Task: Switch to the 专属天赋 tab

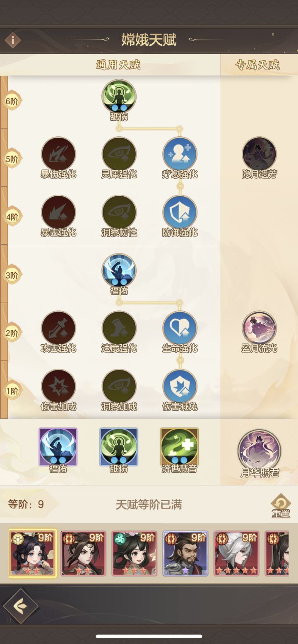Action: 258,65
